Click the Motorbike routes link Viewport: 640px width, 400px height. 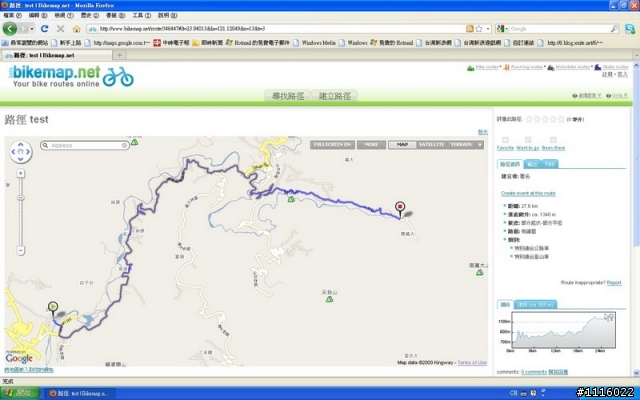[x=573, y=67]
